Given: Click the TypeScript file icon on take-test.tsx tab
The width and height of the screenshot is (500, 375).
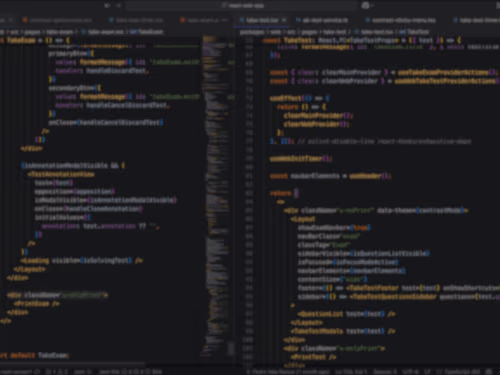Looking at the screenshot, I should (x=242, y=20).
